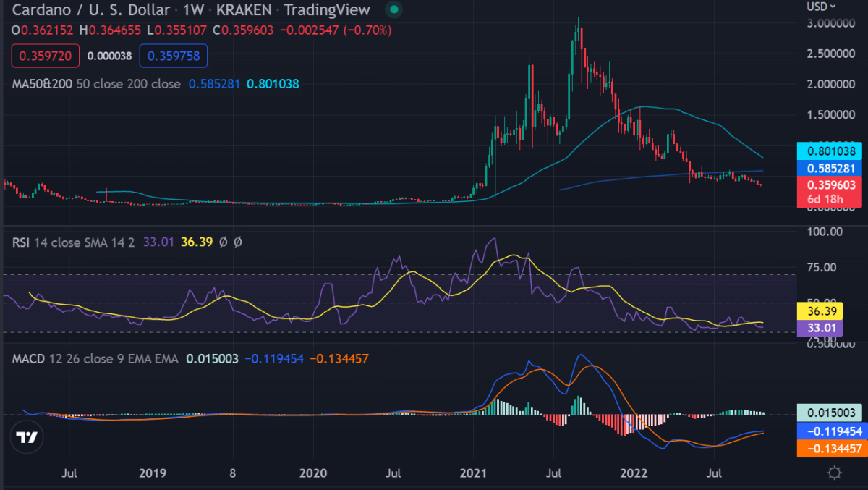Click the green market status dot
Image resolution: width=868 pixels, height=490 pixels.
tap(393, 10)
